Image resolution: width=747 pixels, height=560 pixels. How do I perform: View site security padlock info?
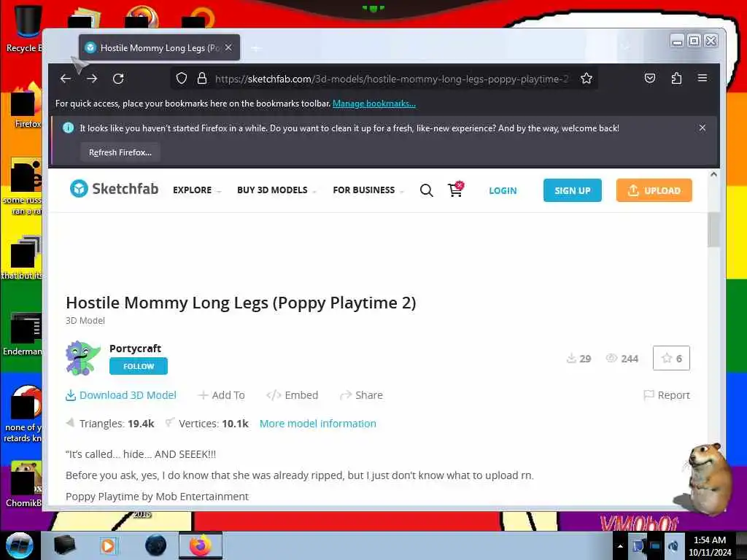click(x=202, y=79)
